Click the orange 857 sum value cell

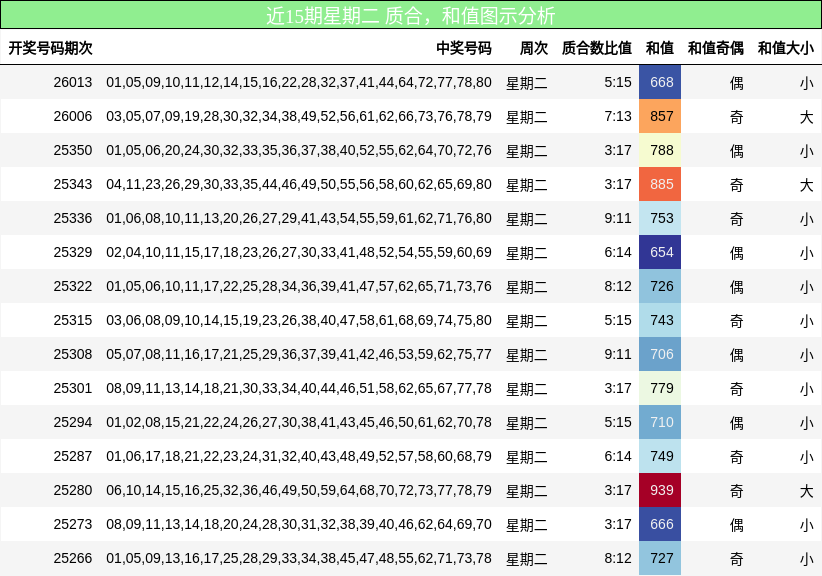(660, 117)
